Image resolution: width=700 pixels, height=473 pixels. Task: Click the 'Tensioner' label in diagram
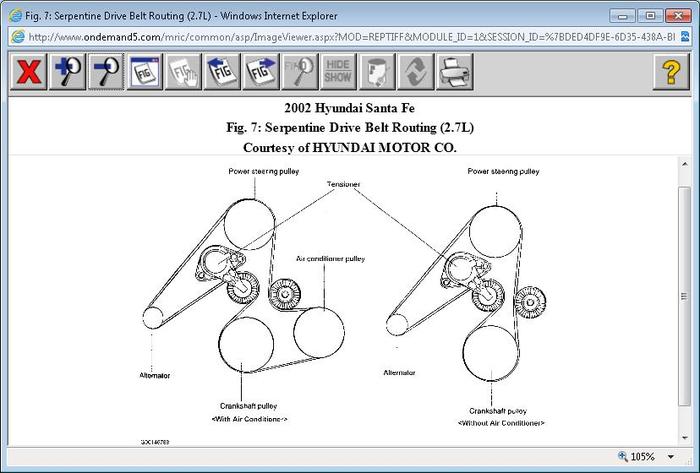pyautogui.click(x=343, y=184)
